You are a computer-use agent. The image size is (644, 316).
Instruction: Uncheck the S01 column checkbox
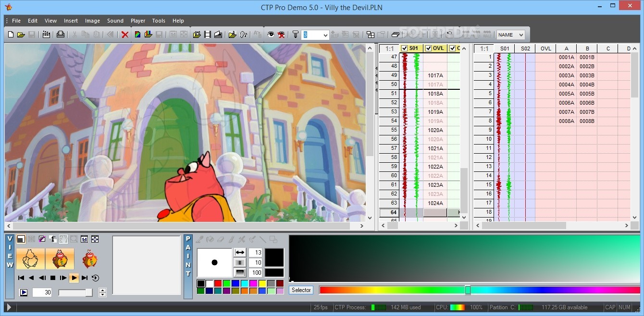(405, 48)
